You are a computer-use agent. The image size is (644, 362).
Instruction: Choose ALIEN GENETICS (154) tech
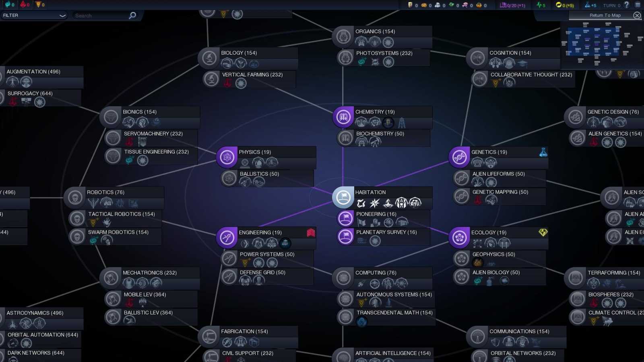click(607, 138)
